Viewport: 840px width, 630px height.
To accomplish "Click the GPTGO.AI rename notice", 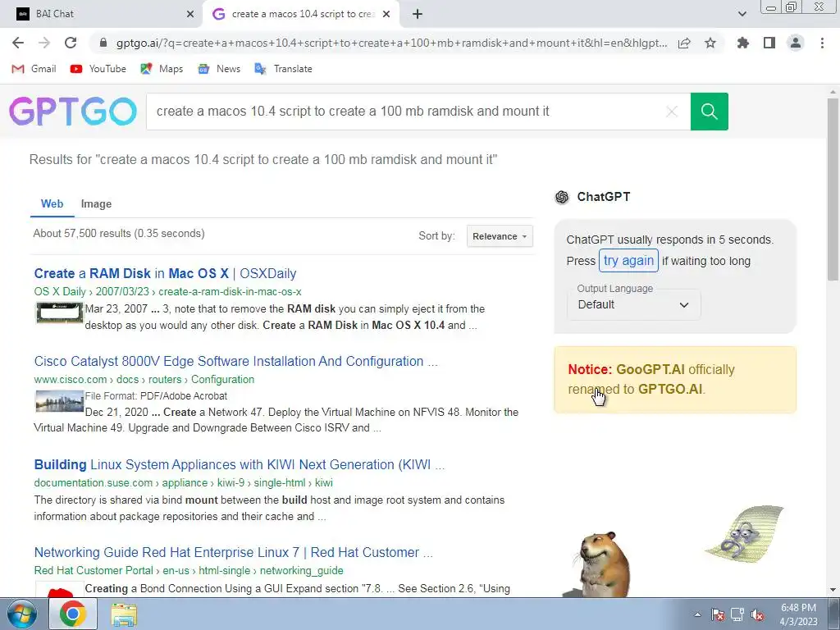I will [x=675, y=379].
